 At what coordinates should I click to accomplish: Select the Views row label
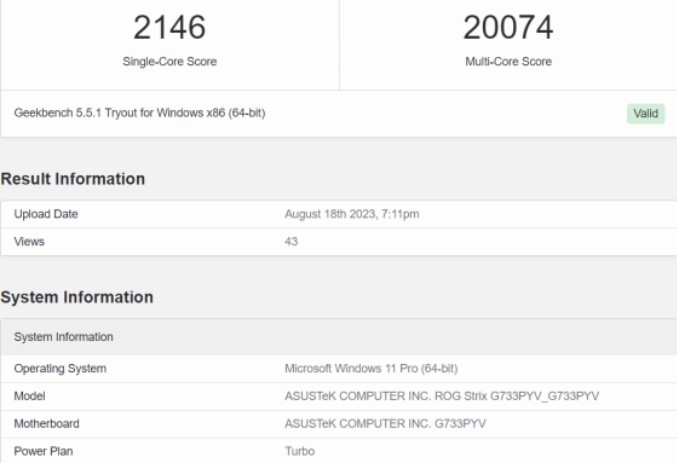29,241
